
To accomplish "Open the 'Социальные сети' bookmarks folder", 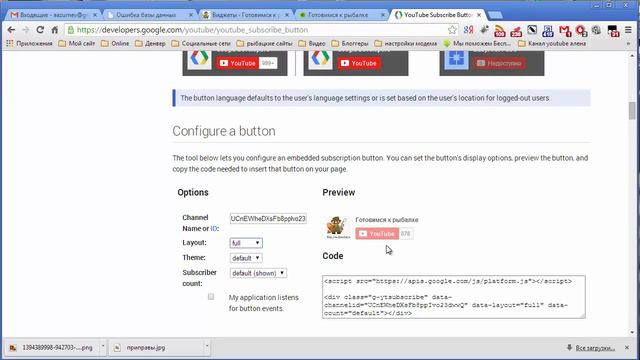I will tap(201, 43).
